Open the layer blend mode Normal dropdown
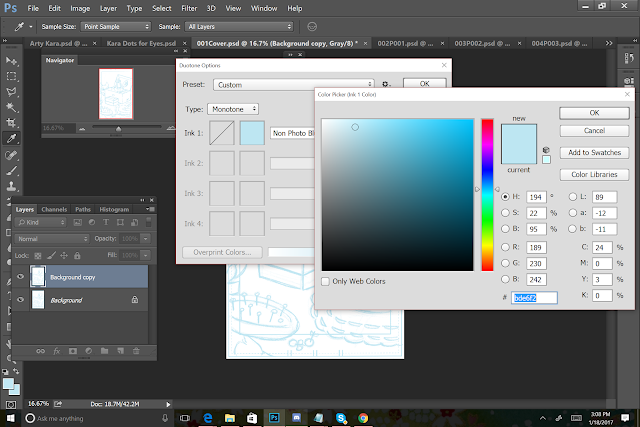The image size is (640, 427). (52, 240)
